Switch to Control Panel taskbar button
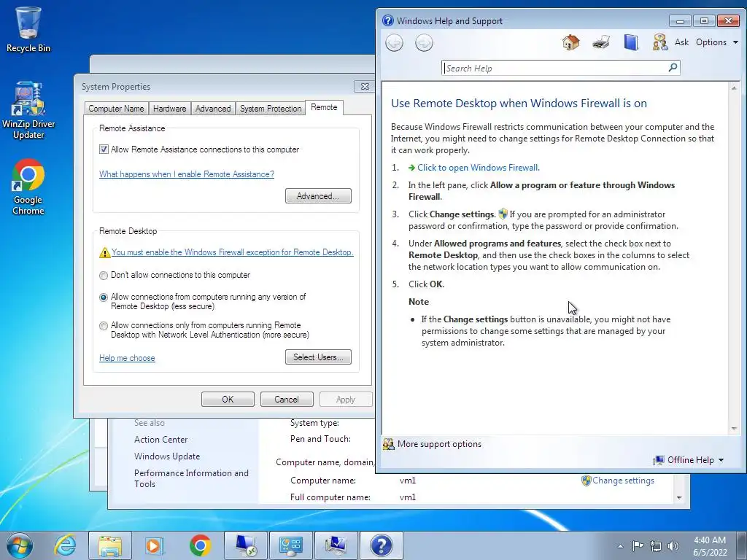The width and height of the screenshot is (747, 560). click(291, 545)
